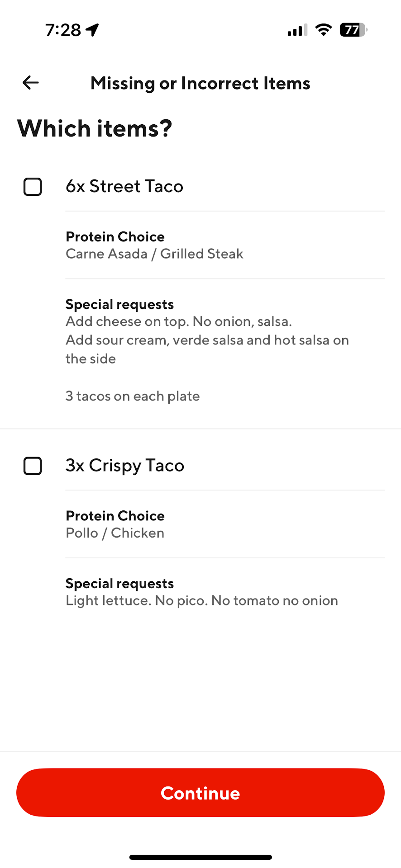Tap the location arrow in status bar
This screenshot has height=868, width=401.
click(93, 30)
